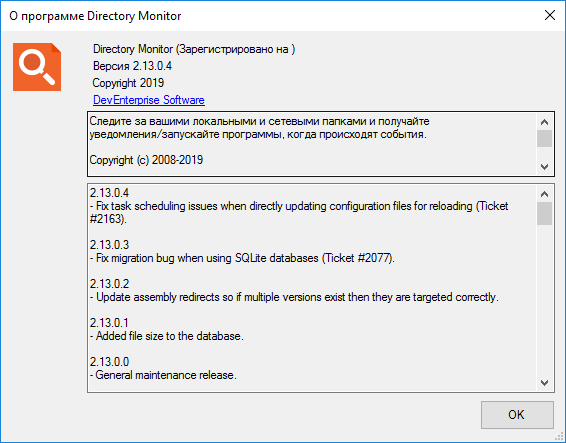Click the 'Fix migration bug' SQLite entry
566x443 pixels.
pos(242,258)
